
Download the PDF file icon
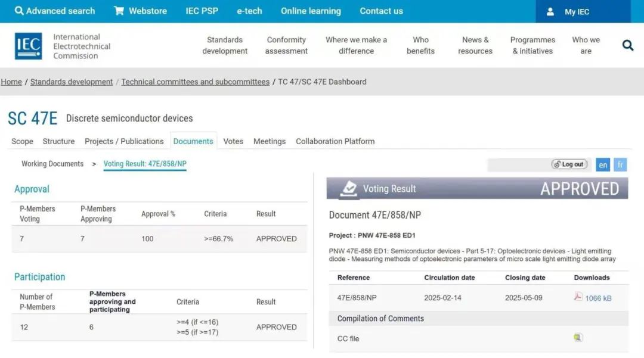click(578, 297)
